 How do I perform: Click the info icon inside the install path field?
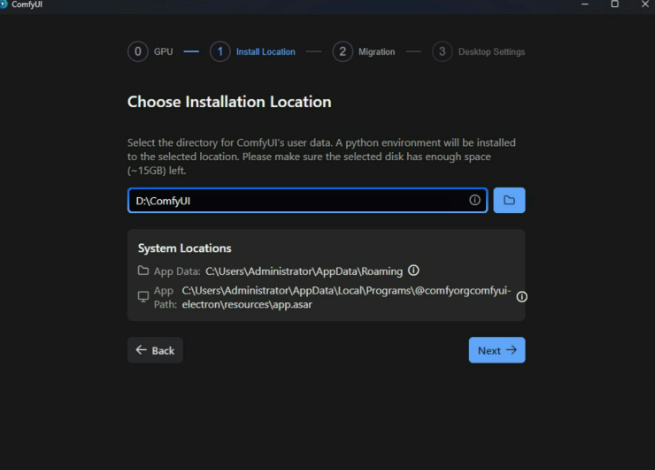[x=475, y=200]
